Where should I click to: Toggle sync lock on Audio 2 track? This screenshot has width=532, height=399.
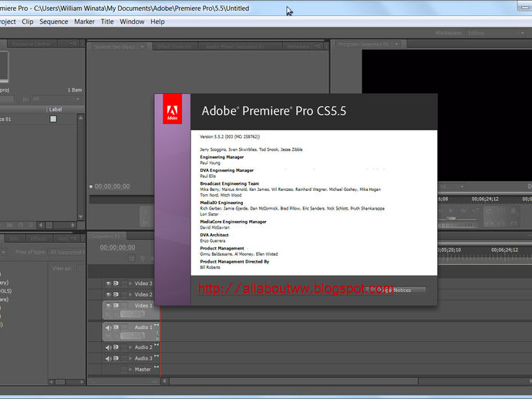(116, 347)
